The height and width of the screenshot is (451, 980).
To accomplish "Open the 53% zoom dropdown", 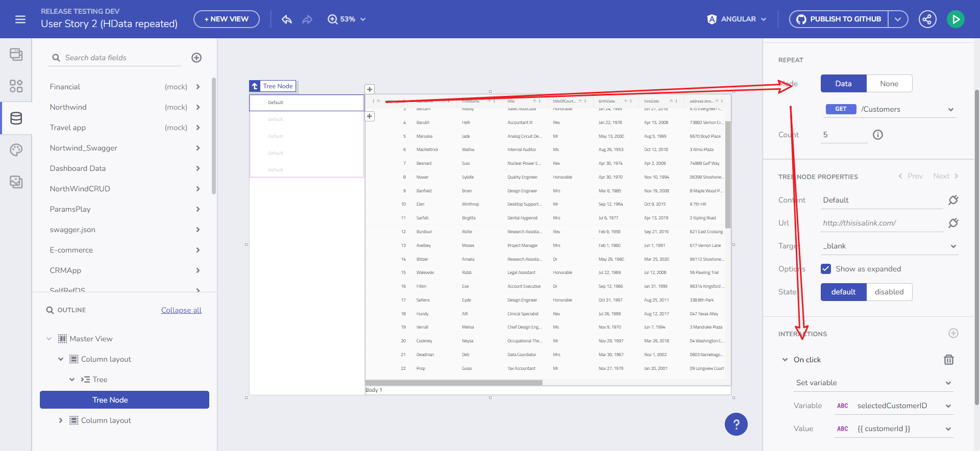I will pos(347,19).
